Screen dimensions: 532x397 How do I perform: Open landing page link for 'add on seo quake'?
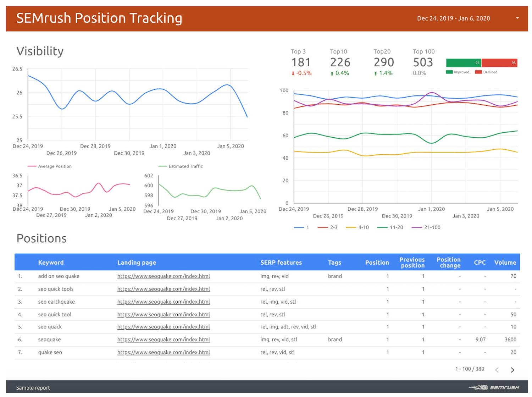[x=164, y=276]
